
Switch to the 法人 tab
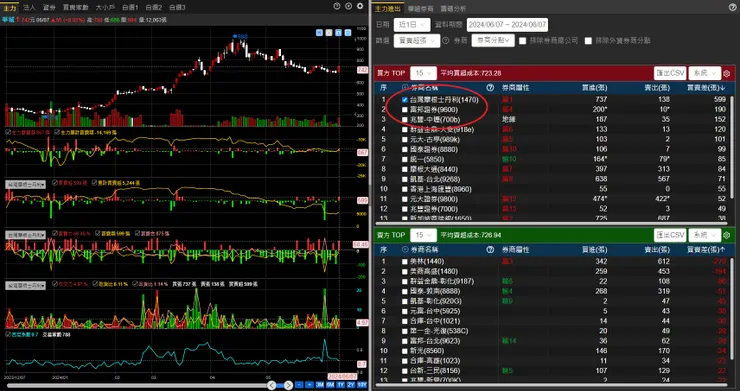coord(29,7)
